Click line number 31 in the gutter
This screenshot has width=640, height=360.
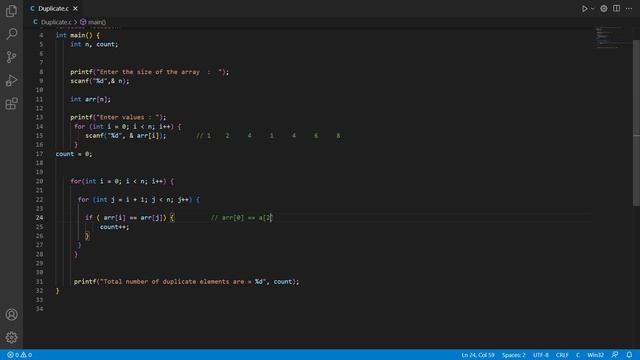pos(39,282)
